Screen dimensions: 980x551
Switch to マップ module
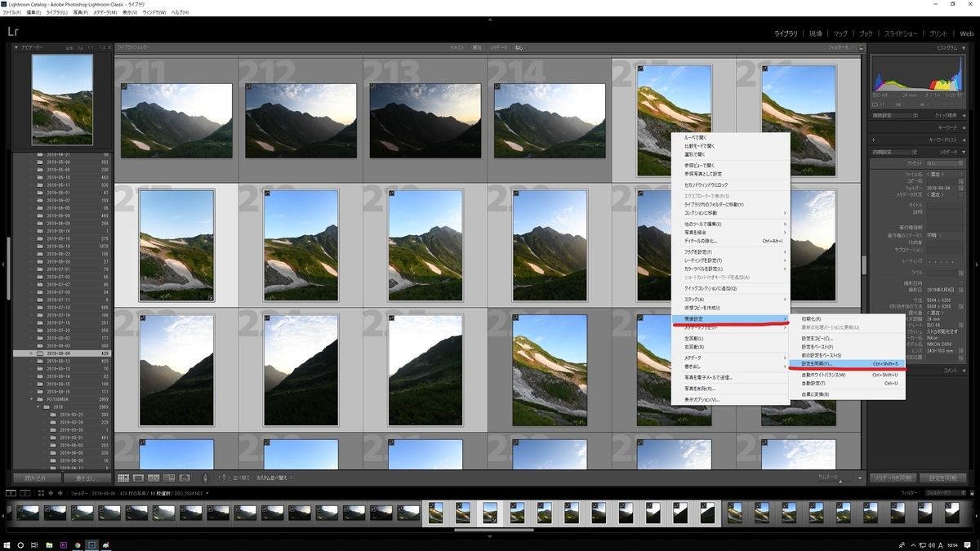pyautogui.click(x=840, y=33)
